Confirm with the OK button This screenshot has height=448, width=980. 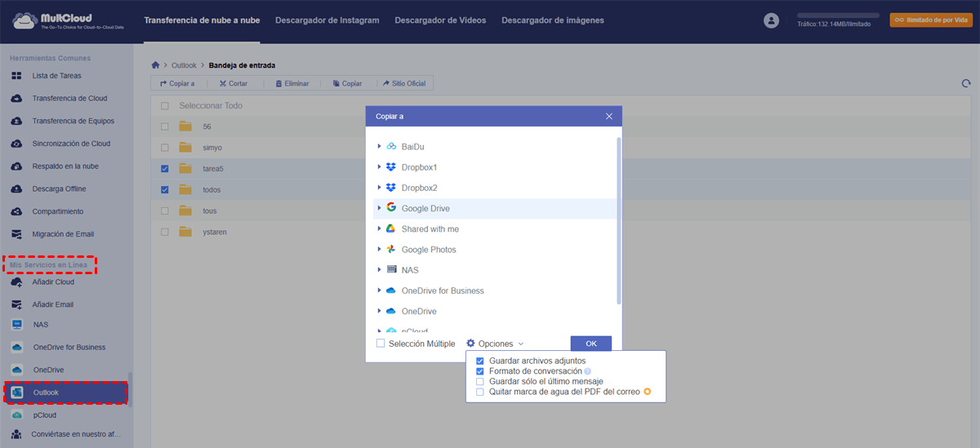tap(591, 344)
